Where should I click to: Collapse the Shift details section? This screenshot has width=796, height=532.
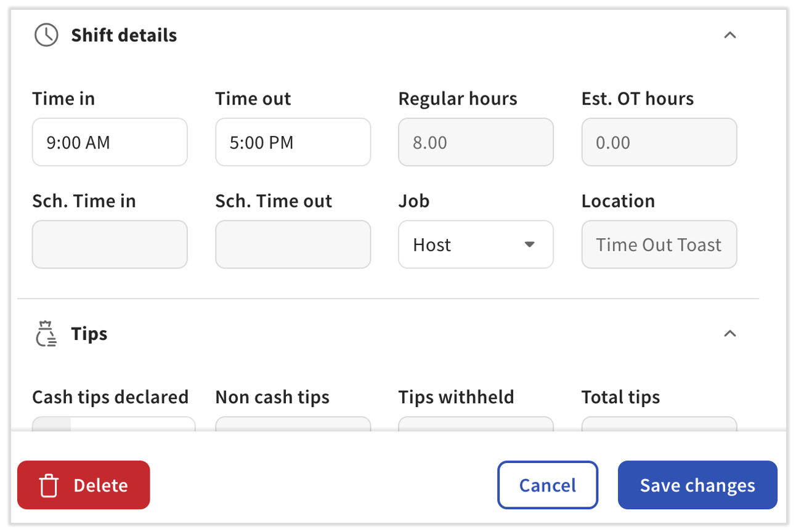[730, 35]
